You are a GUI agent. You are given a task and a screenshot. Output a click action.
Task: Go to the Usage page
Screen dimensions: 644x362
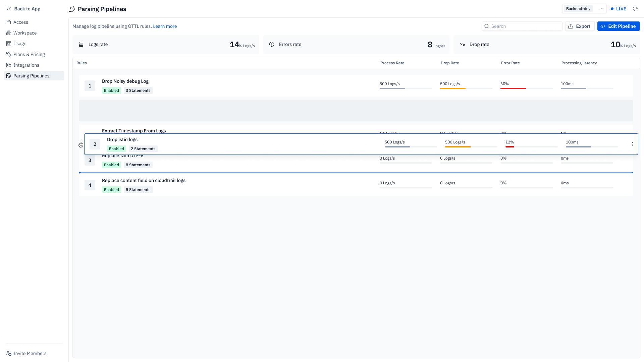pyautogui.click(x=34, y=44)
